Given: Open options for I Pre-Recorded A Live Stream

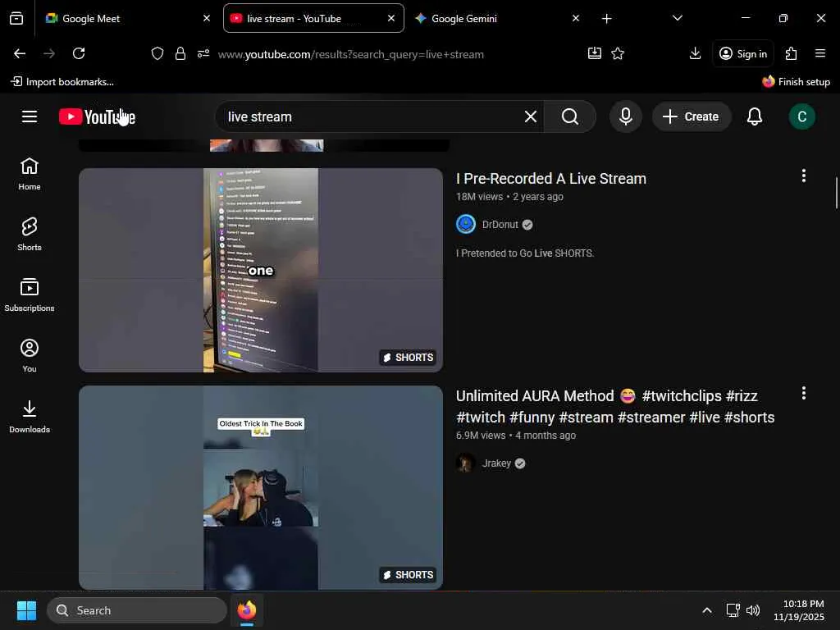Looking at the screenshot, I should 804,176.
